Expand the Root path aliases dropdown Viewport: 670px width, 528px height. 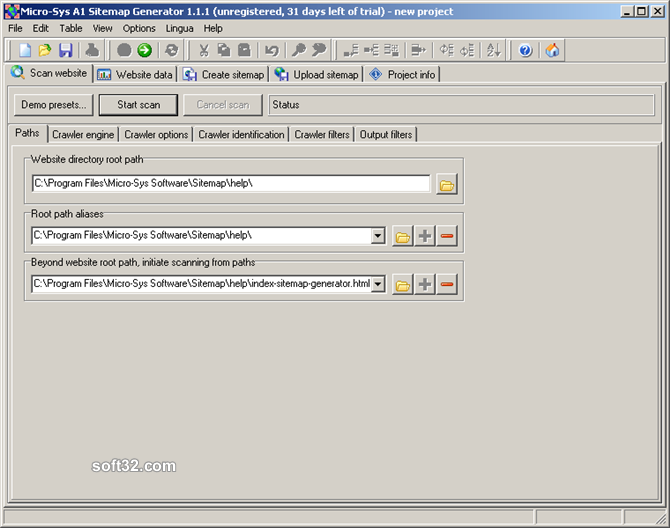[378, 236]
